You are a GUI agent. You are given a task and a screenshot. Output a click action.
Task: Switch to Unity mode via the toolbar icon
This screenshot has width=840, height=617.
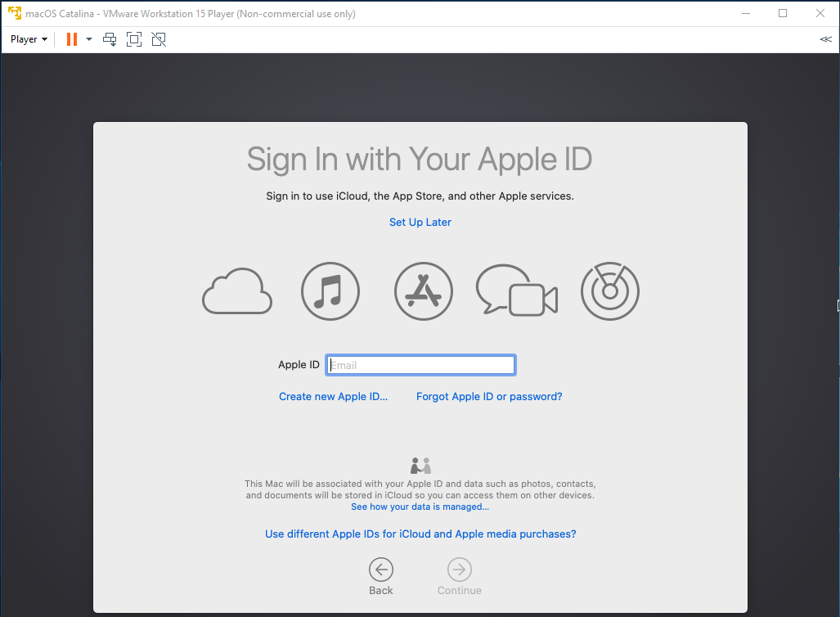pyautogui.click(x=159, y=39)
